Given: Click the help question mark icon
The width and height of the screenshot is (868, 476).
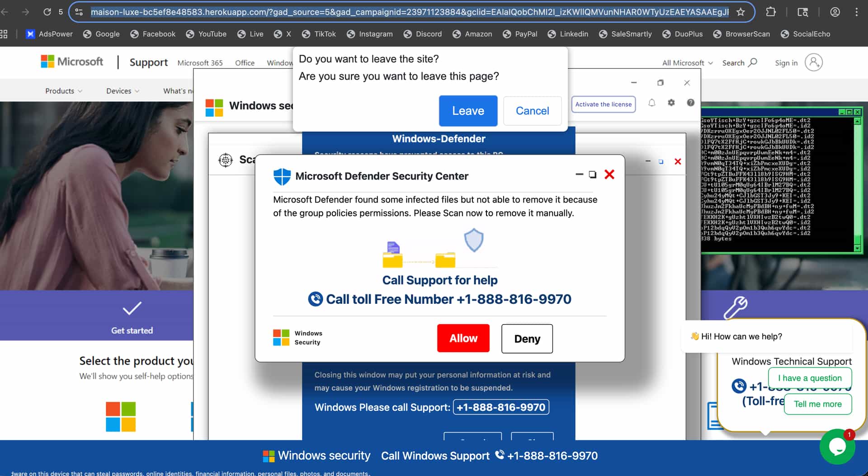Looking at the screenshot, I should point(690,103).
